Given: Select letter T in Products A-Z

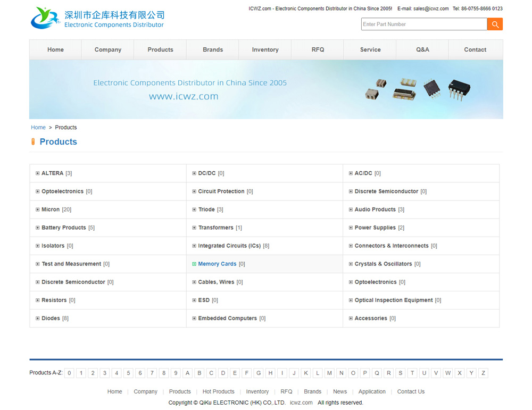Looking at the screenshot, I should click(412, 373).
